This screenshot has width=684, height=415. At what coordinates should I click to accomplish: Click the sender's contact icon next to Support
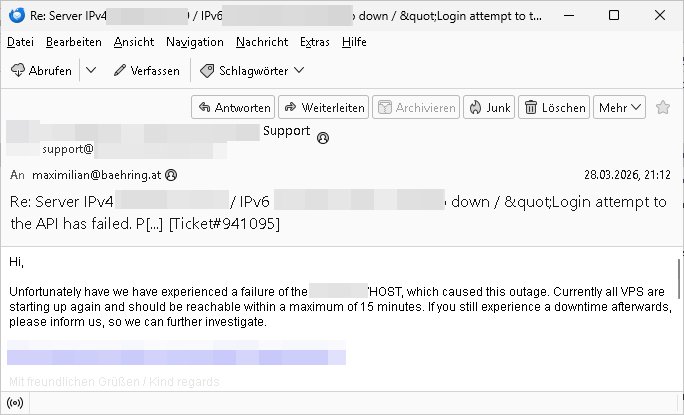[x=322, y=139]
